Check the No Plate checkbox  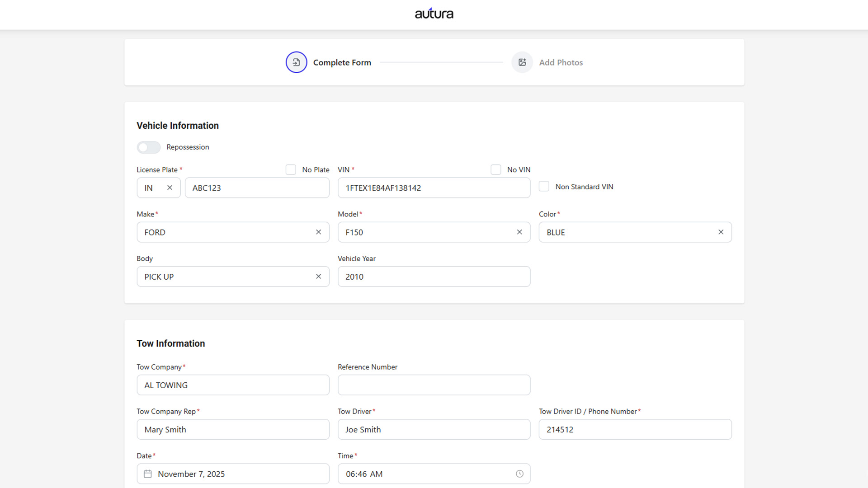[x=291, y=169]
